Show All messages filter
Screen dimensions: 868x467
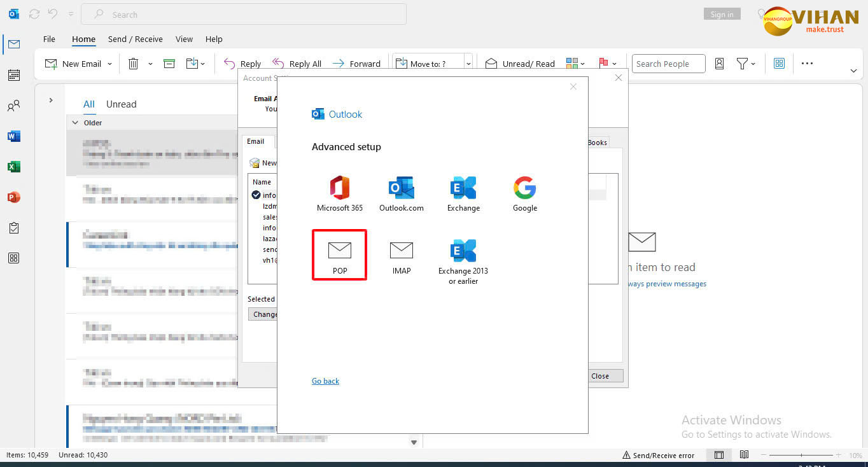89,104
